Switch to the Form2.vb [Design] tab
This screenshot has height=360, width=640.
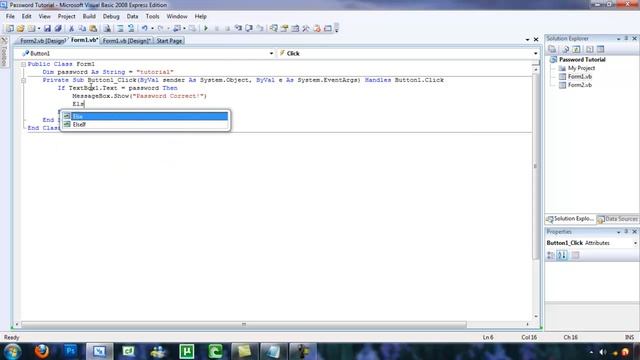42,41
